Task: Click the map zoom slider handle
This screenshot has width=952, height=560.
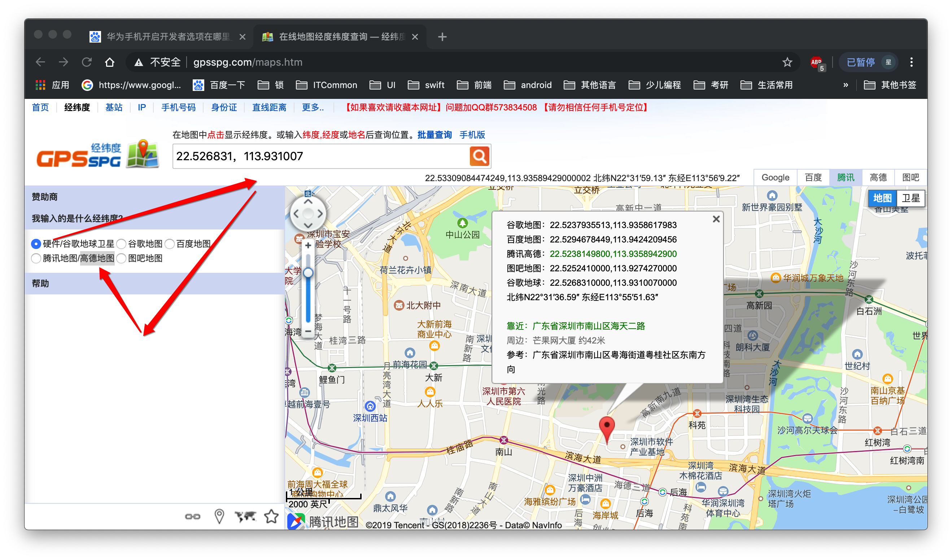Action: click(308, 273)
